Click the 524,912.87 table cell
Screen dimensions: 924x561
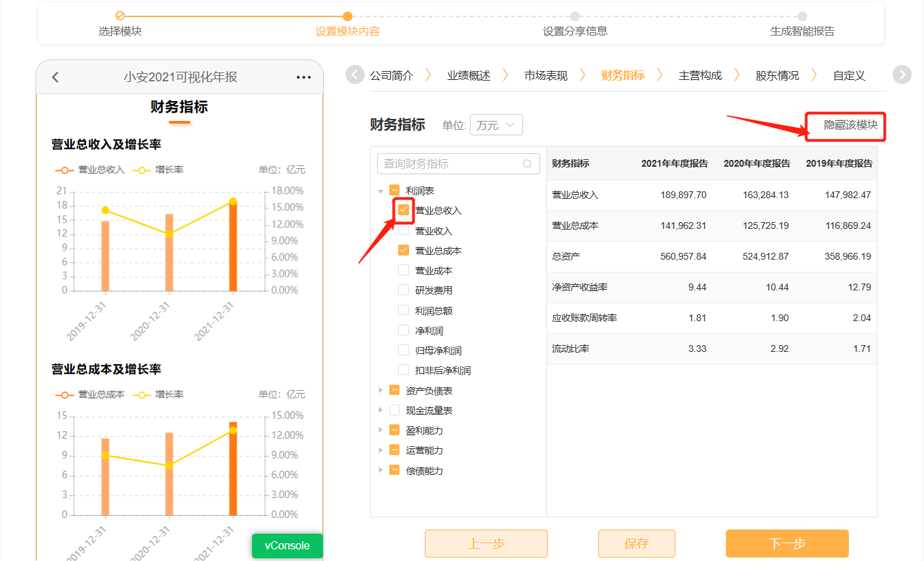tap(766, 256)
